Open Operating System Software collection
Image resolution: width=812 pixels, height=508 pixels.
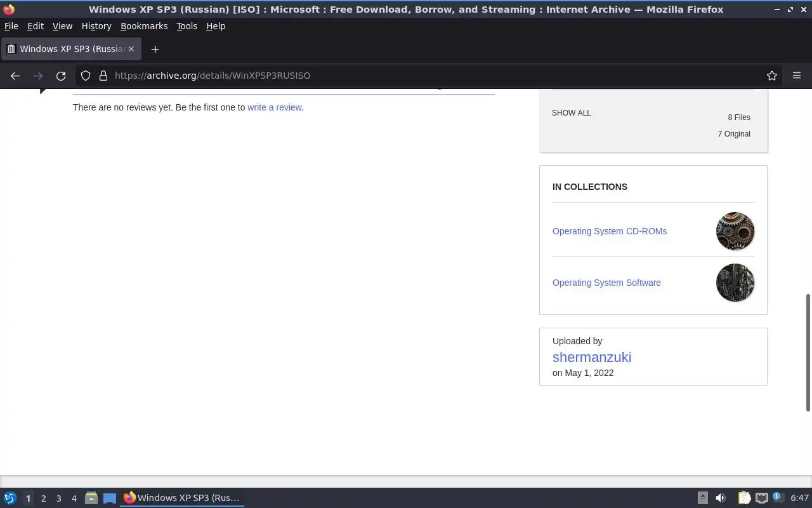pos(606,283)
